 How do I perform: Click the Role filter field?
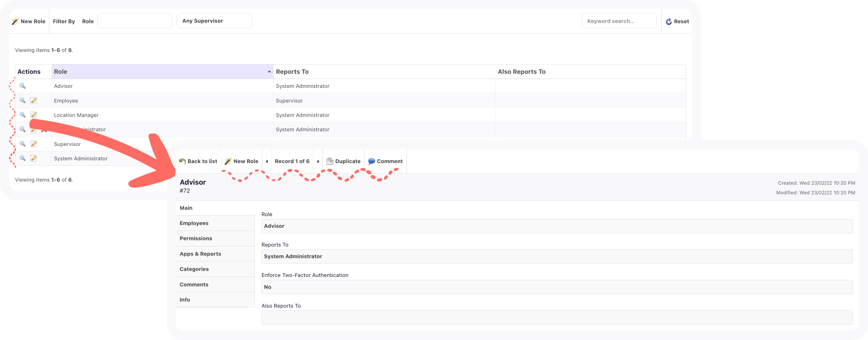(135, 21)
